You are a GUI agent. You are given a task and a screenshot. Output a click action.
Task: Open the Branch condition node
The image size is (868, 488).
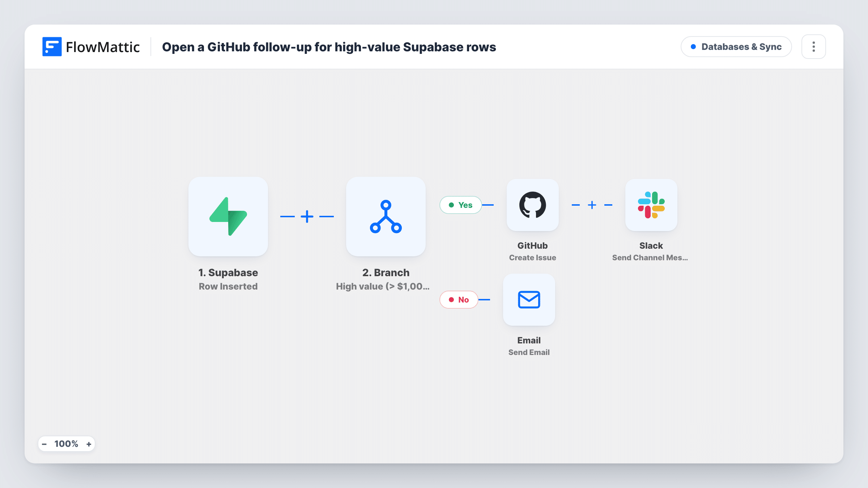[x=386, y=217]
